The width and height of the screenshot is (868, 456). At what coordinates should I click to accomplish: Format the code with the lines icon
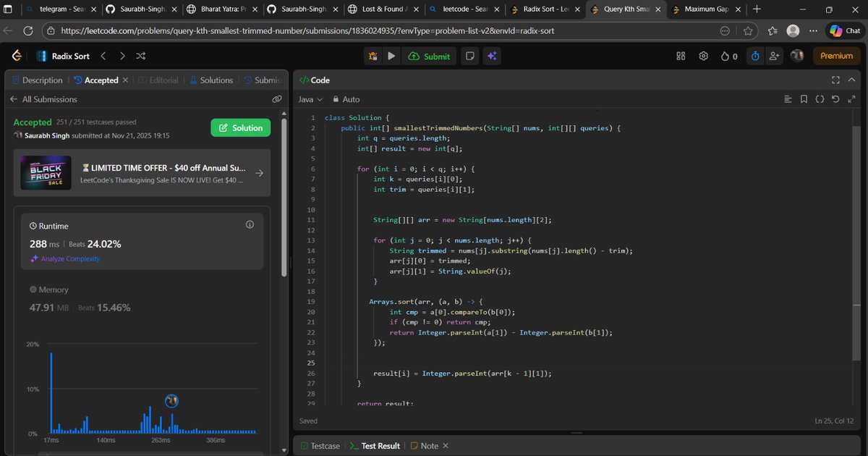[x=788, y=99]
